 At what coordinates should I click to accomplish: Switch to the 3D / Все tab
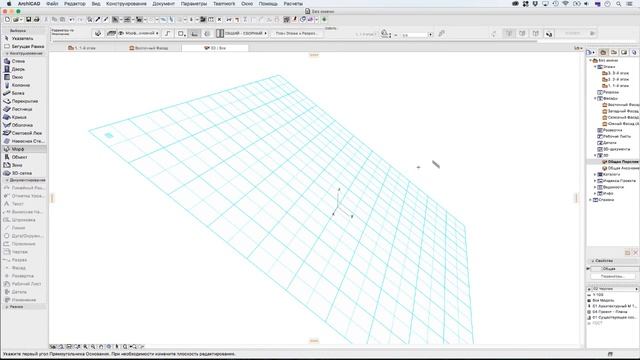click(215, 48)
